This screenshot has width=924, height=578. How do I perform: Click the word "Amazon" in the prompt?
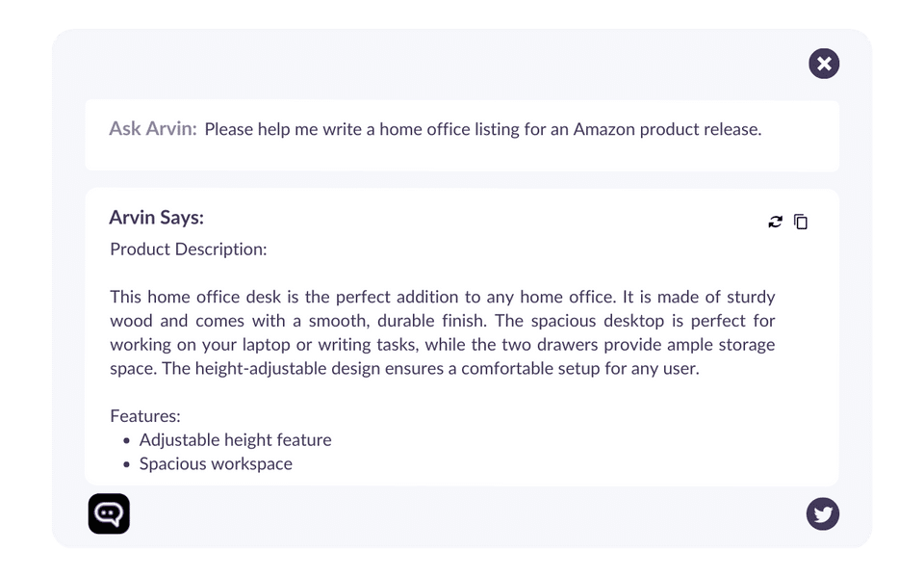pos(604,129)
